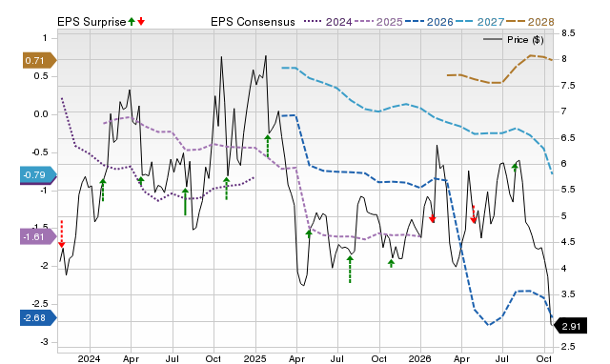
Task: Click the green surprise arrow near November 2024
Action: [x=227, y=189]
